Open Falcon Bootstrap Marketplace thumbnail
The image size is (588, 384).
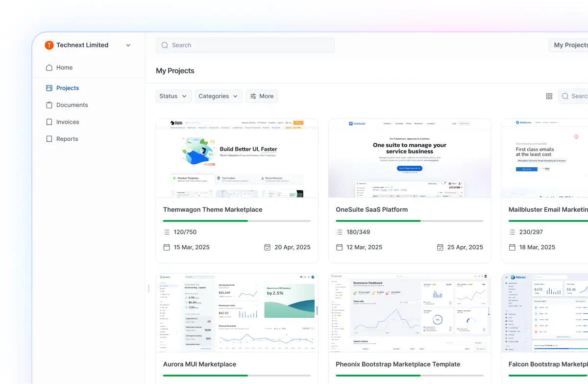point(545,313)
